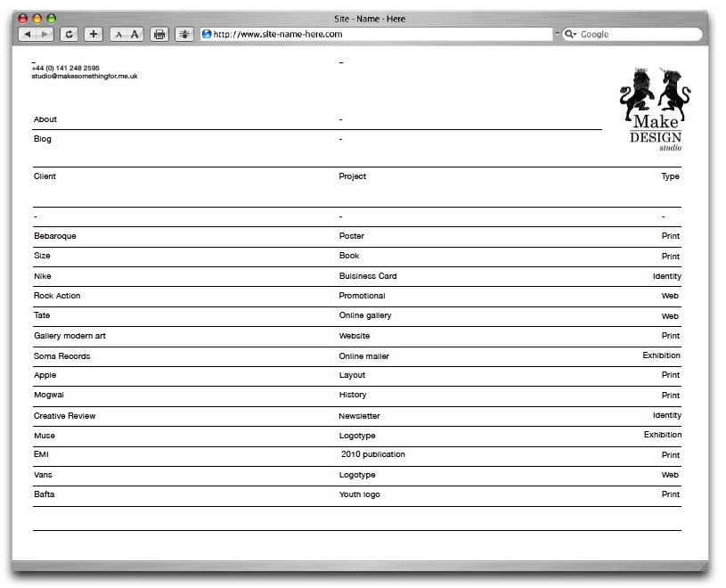
Task: Reload the page with the refresh icon
Action: coord(69,34)
